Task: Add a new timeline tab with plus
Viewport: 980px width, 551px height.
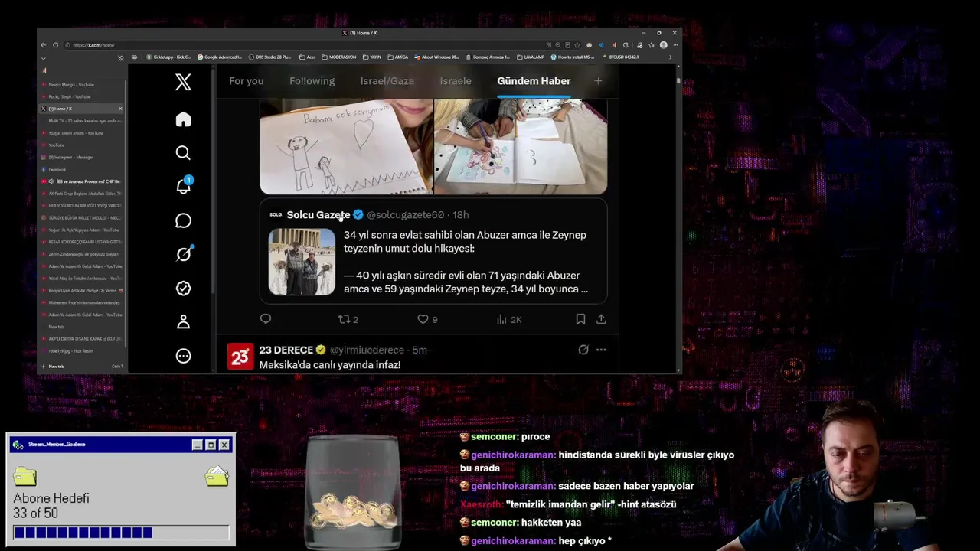Action: tap(598, 81)
